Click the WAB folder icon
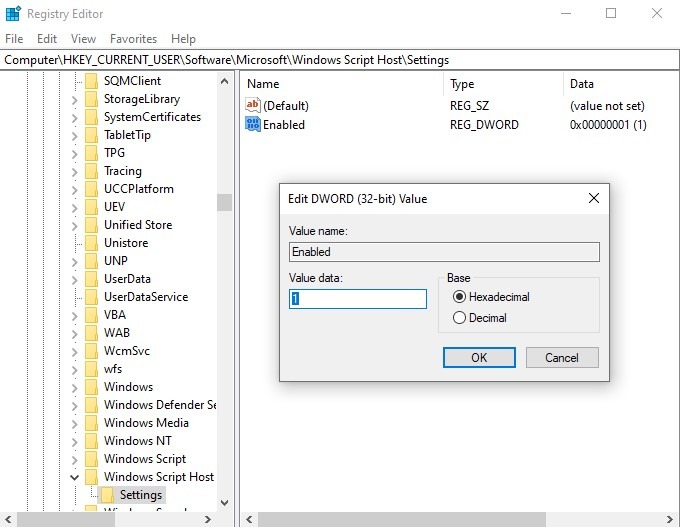This screenshot has height=527, width=680. coord(91,333)
